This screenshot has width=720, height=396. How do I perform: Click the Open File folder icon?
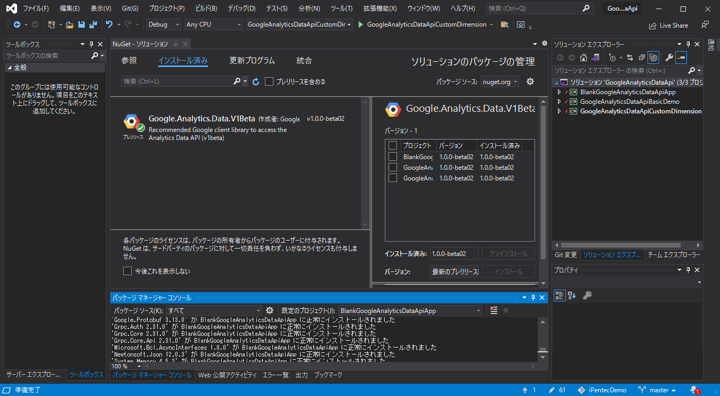[x=69, y=25]
